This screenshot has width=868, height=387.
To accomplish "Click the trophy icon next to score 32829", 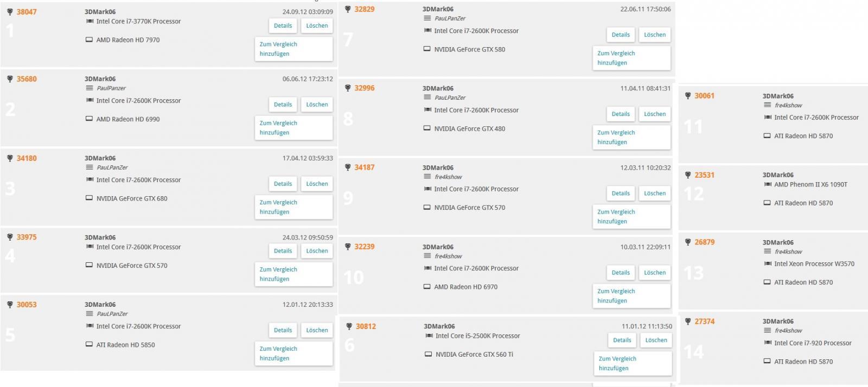I will 348,9.
